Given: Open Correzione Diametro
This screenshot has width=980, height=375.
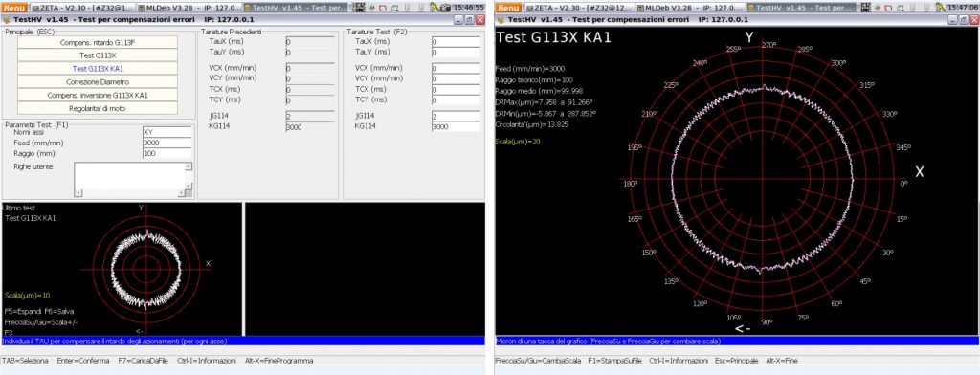Looking at the screenshot, I should pos(98,82).
